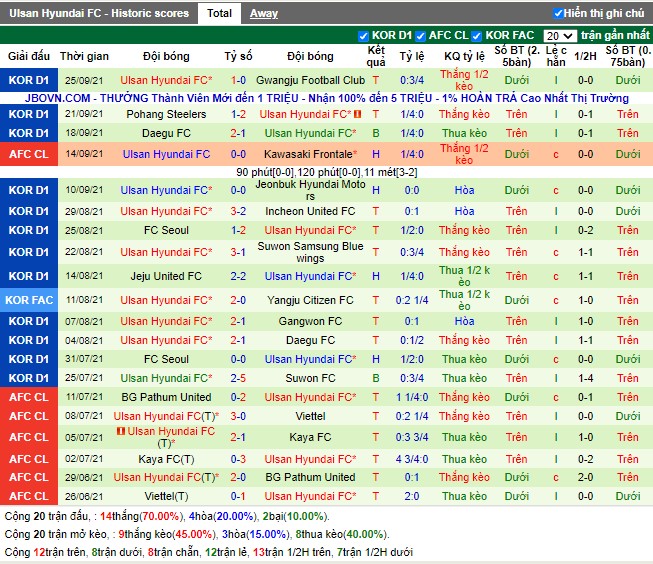Click the orange AFC CL label on 14/09/21 row
The height and width of the screenshot is (564, 653).
28,154
